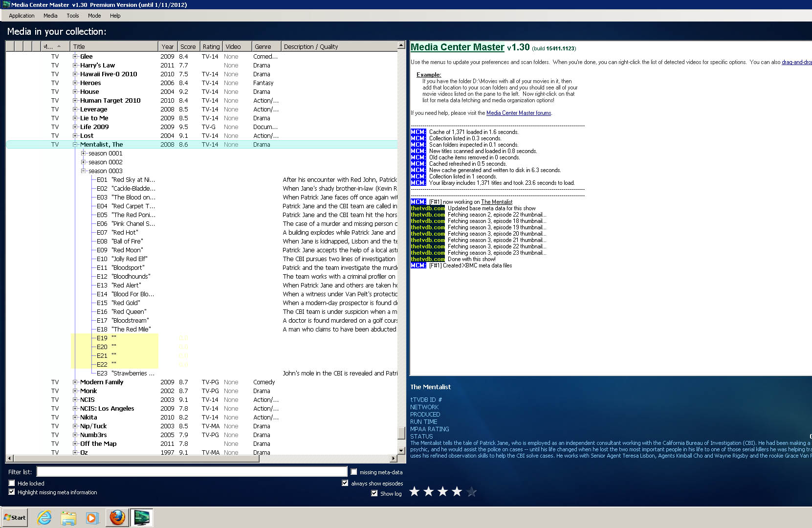Click the first rating star
Image resolution: width=812 pixels, height=528 pixels.
point(415,492)
